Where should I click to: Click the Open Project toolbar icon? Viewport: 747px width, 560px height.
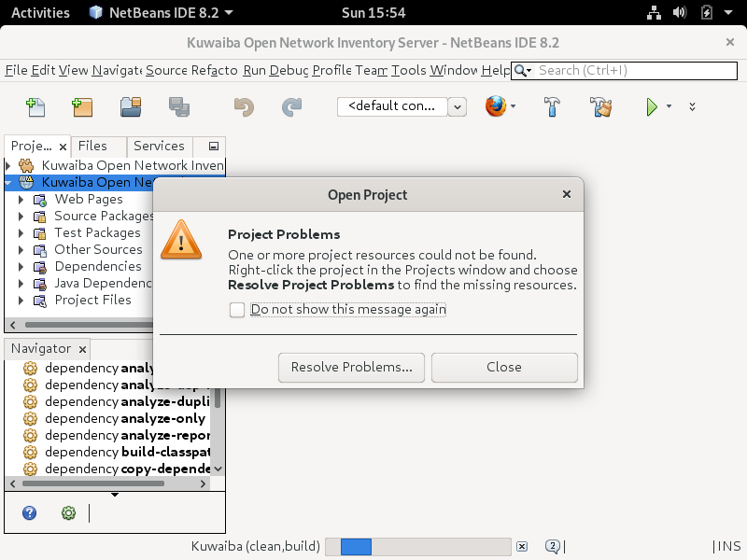coord(131,107)
